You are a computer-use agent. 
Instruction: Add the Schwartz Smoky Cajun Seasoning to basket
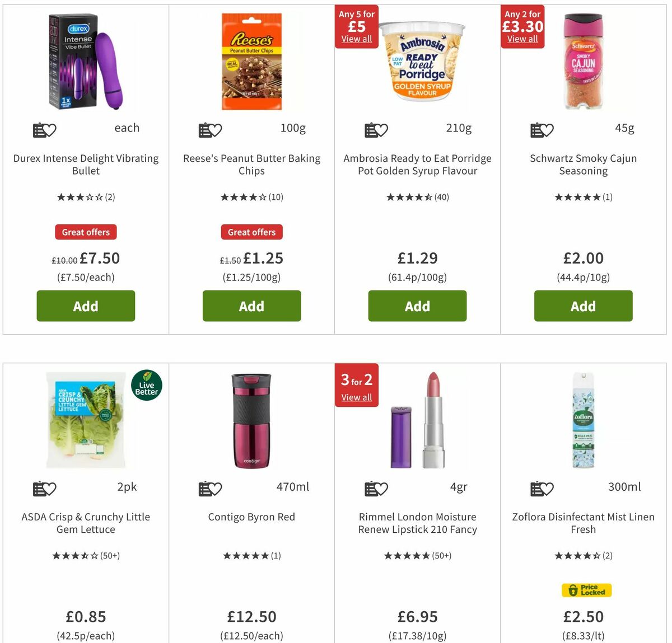583,306
